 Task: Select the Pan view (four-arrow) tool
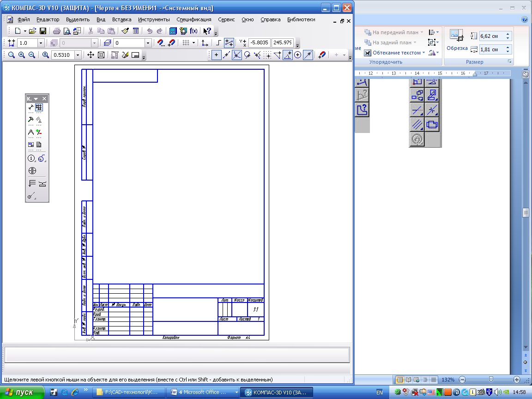tap(91, 55)
